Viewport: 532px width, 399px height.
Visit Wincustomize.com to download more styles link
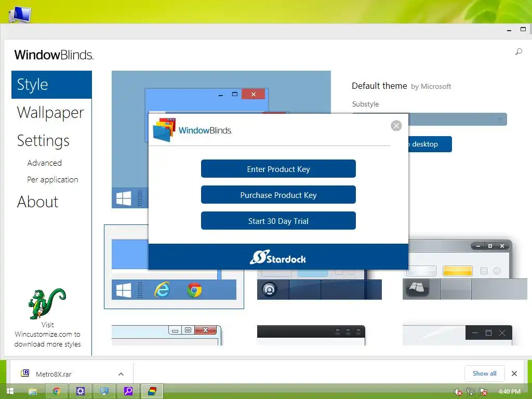point(47,335)
